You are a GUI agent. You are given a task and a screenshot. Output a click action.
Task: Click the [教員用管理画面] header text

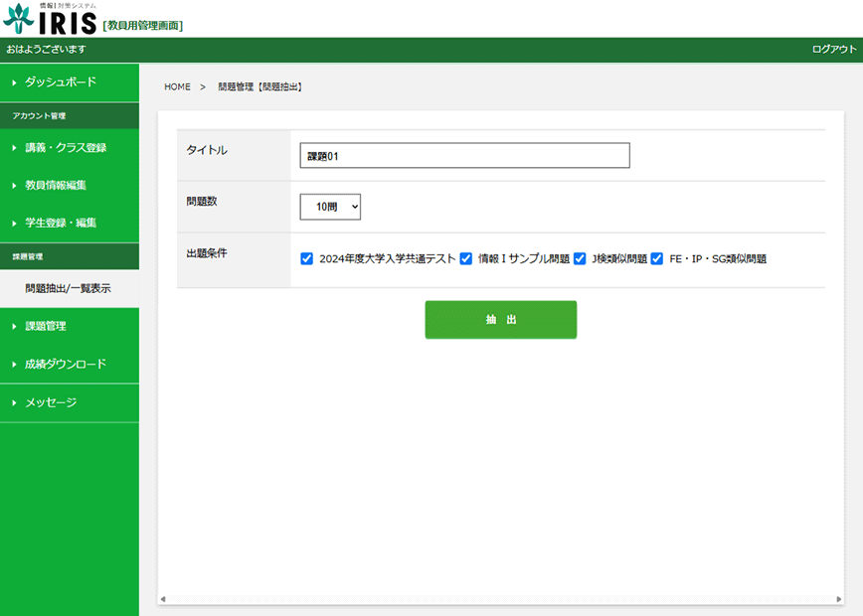(143, 25)
